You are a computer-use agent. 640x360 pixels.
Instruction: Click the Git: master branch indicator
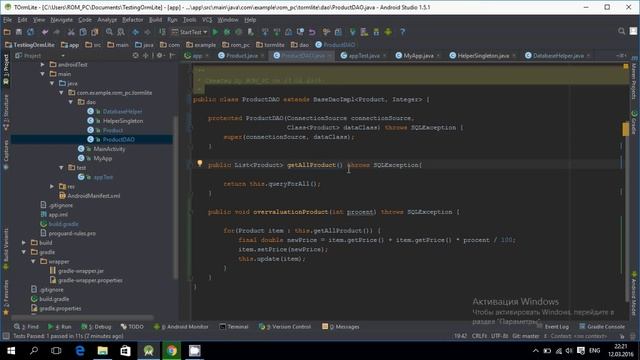click(526, 336)
